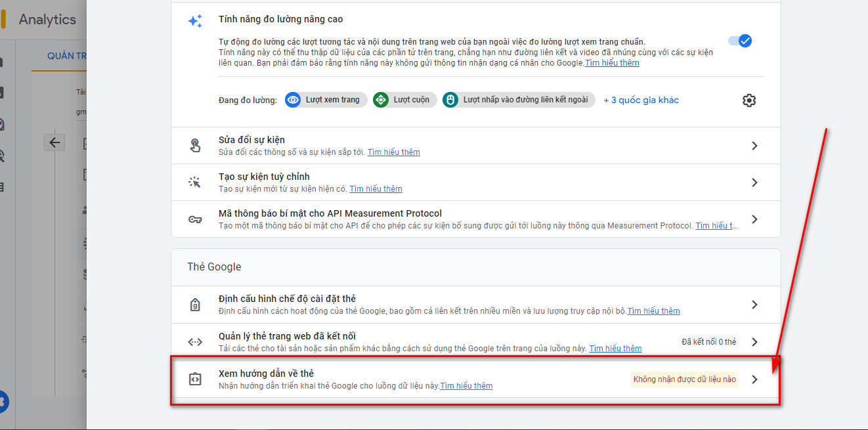This screenshot has width=868, height=430.
Task: Click the Analytics title in the header
Action: (47, 20)
